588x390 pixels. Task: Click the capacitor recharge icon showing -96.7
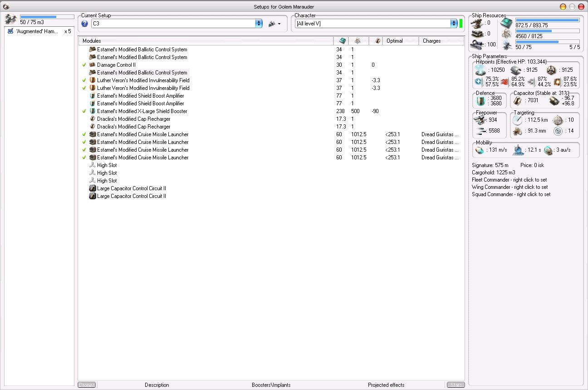(554, 100)
